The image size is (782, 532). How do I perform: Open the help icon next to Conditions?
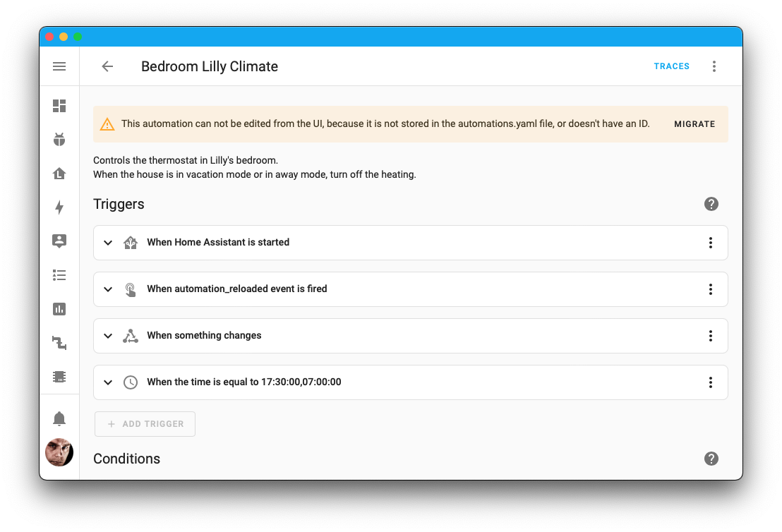point(711,459)
